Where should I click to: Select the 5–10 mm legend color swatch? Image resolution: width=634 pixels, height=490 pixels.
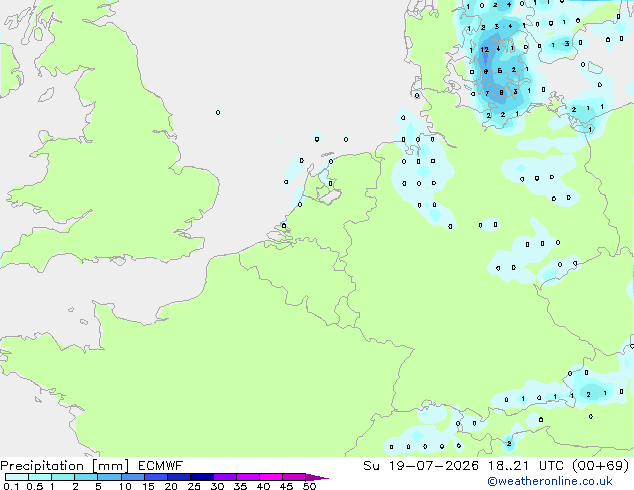click(109, 477)
